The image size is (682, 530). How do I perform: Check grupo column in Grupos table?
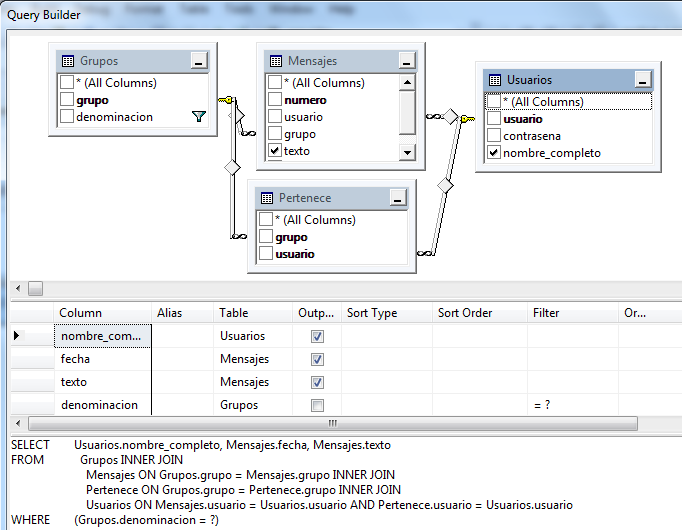pos(67,99)
